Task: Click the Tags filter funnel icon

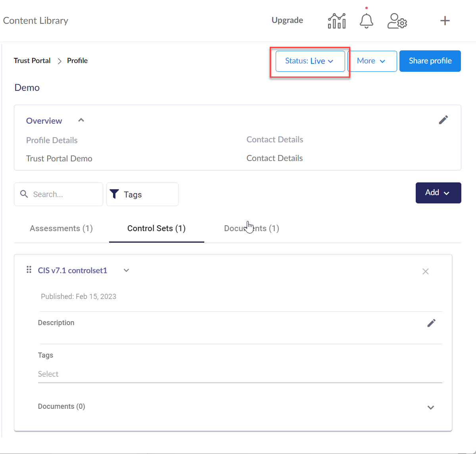Action: [114, 194]
